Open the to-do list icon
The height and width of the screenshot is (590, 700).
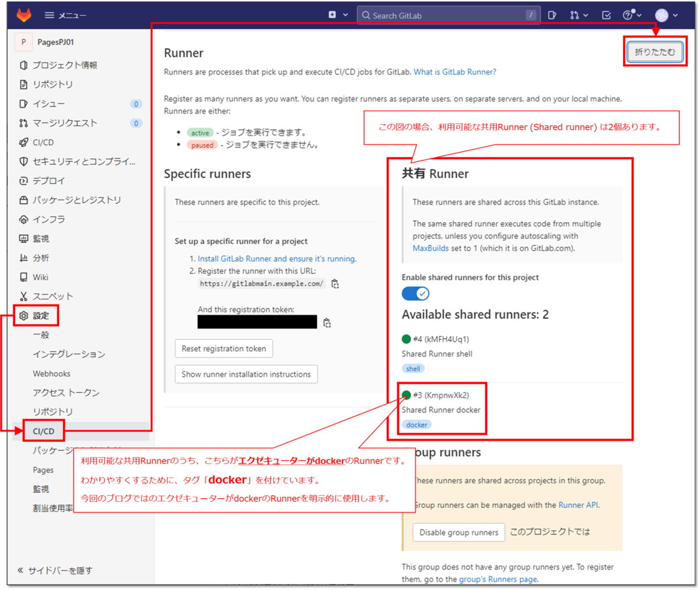606,15
